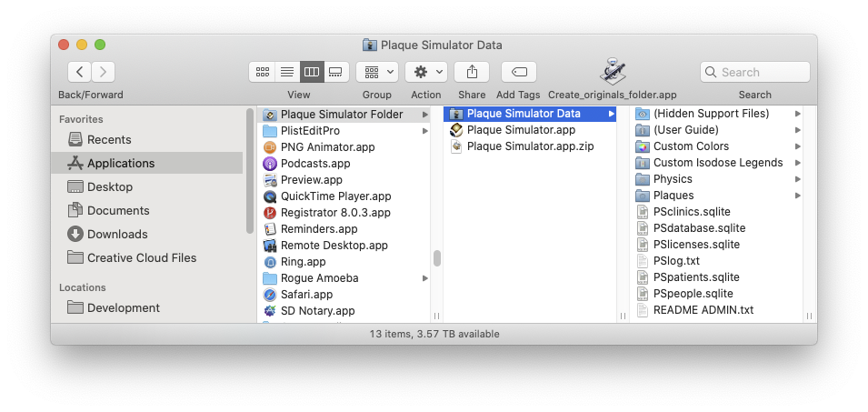This screenshot has width=868, height=412.
Task: Switch to gallery view
Action: coord(336,72)
